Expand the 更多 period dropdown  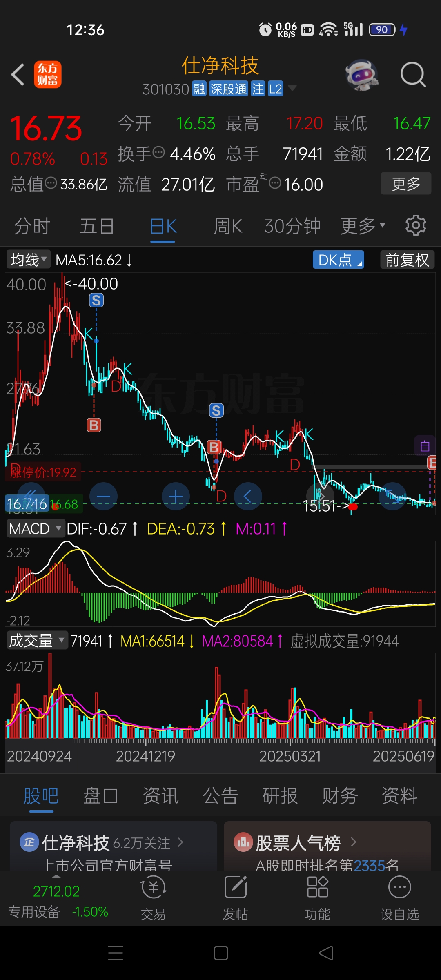[x=363, y=226]
